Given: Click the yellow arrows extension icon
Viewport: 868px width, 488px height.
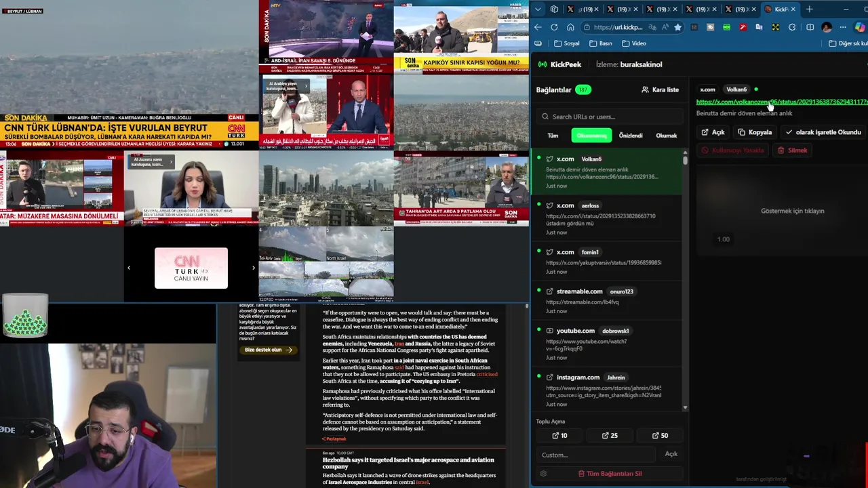Looking at the screenshot, I should point(775,27).
